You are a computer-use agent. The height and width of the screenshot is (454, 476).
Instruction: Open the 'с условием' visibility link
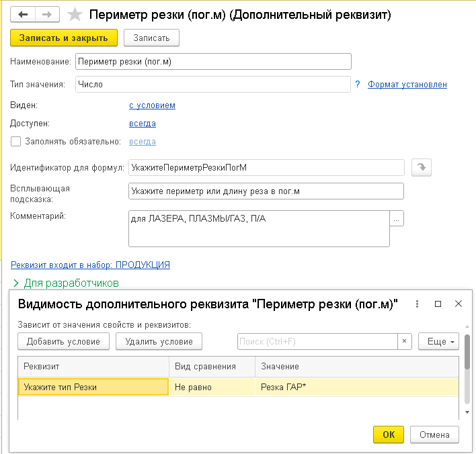click(152, 105)
